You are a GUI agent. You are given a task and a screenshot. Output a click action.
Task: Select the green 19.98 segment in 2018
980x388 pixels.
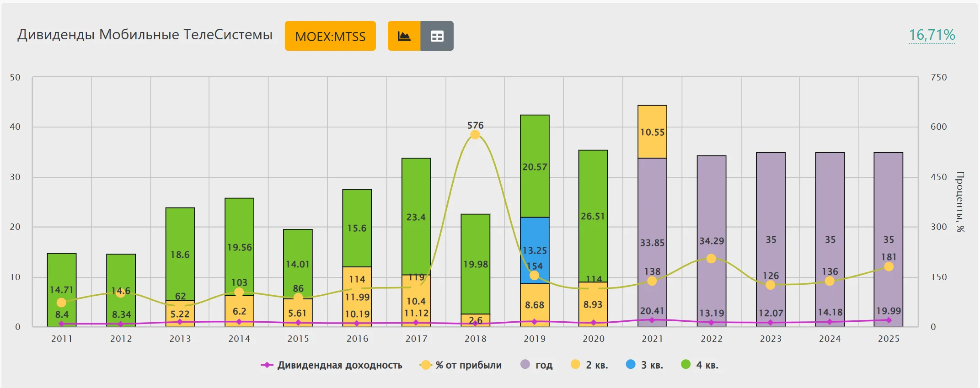tap(476, 264)
